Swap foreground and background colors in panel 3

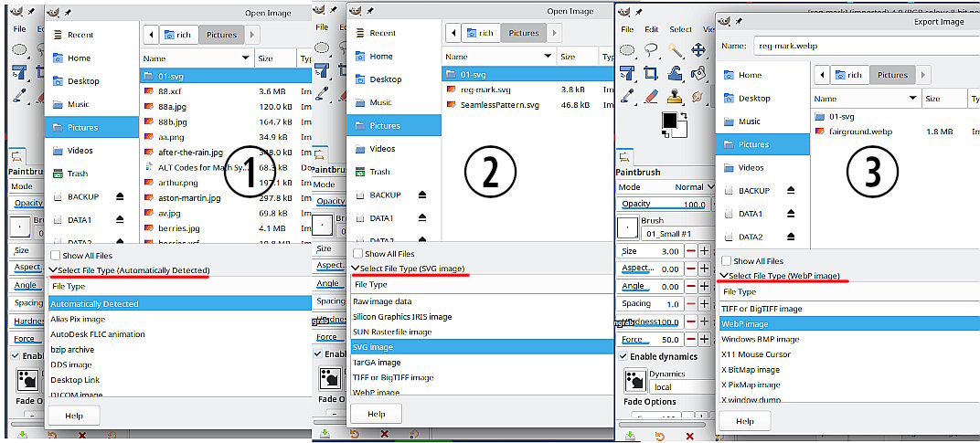point(684,116)
